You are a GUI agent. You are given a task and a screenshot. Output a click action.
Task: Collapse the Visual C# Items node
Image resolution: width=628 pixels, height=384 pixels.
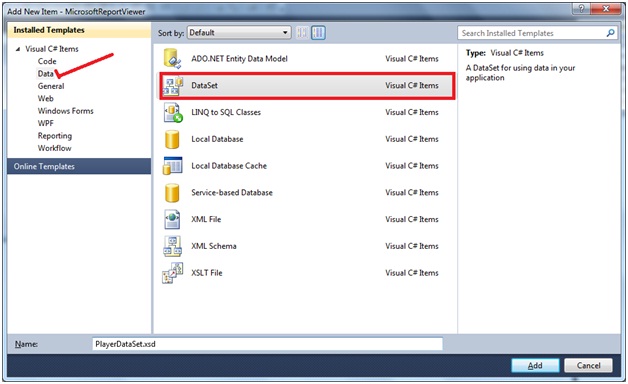tap(18, 49)
